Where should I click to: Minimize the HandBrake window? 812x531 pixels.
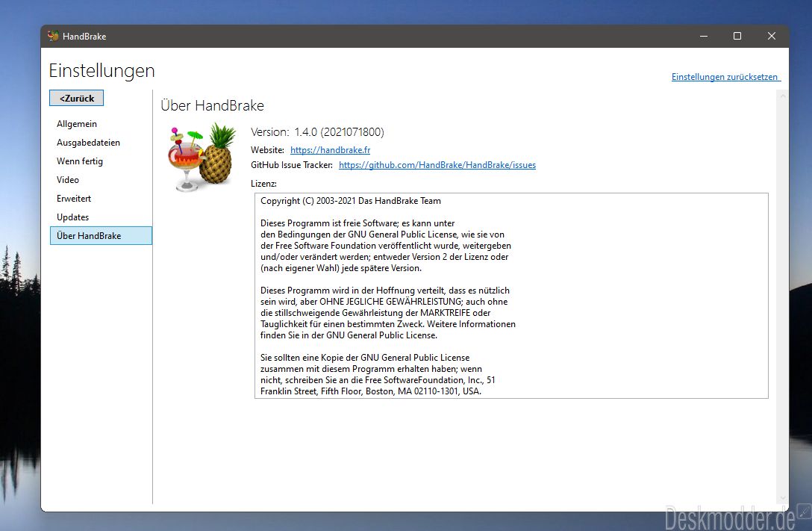704,37
